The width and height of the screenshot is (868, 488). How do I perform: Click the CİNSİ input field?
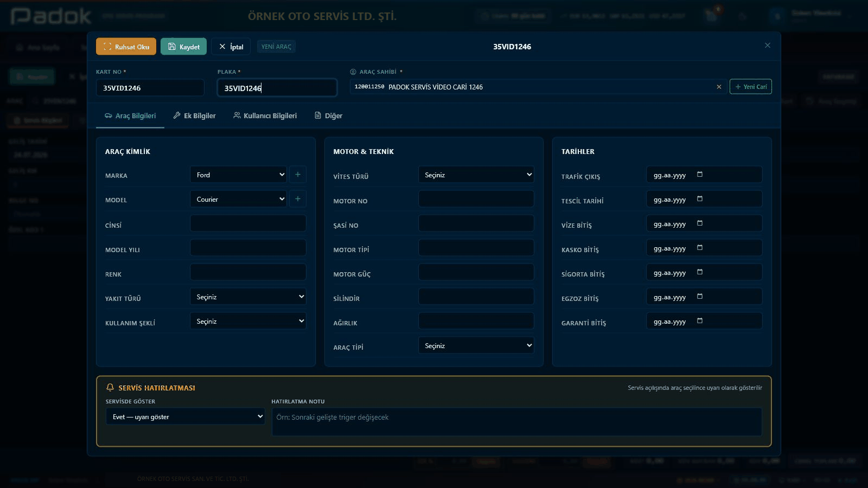click(248, 223)
